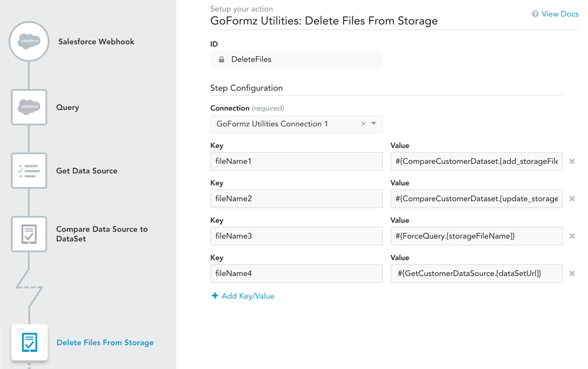588x369 pixels.
Task: Clear the GoFormz Utilities Connection selection
Action: point(363,124)
